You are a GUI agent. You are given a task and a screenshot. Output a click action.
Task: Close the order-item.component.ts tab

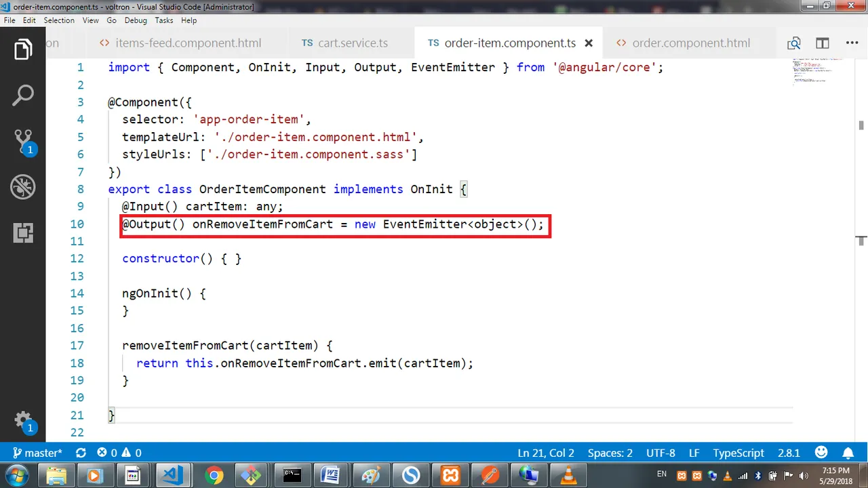click(589, 43)
